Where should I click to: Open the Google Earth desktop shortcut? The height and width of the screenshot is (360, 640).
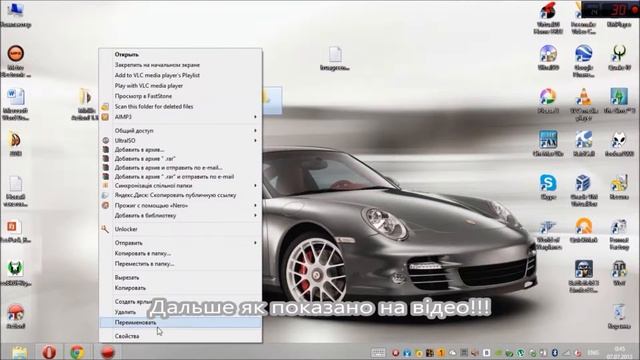(x=584, y=61)
